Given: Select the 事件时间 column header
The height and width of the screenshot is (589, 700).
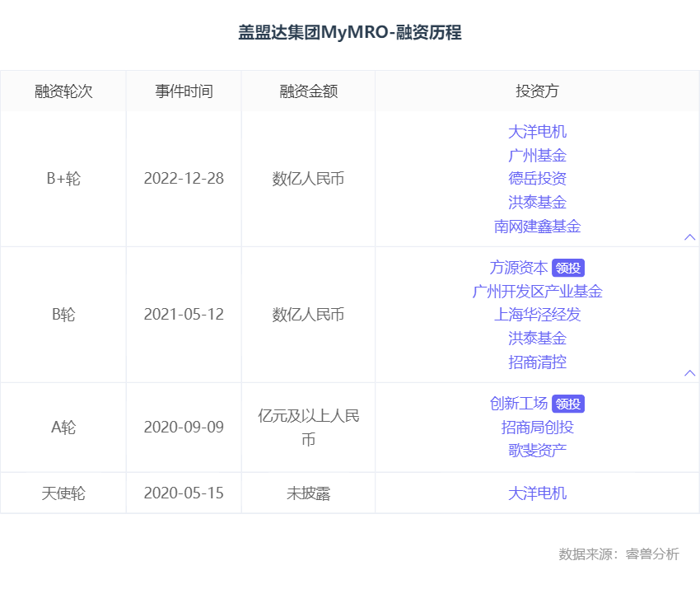Looking at the screenshot, I should coord(184,91).
